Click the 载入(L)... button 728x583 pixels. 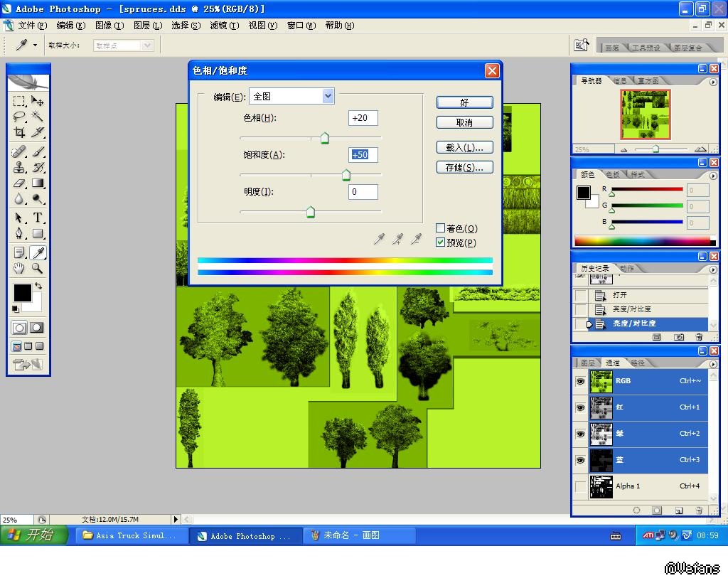coord(464,148)
